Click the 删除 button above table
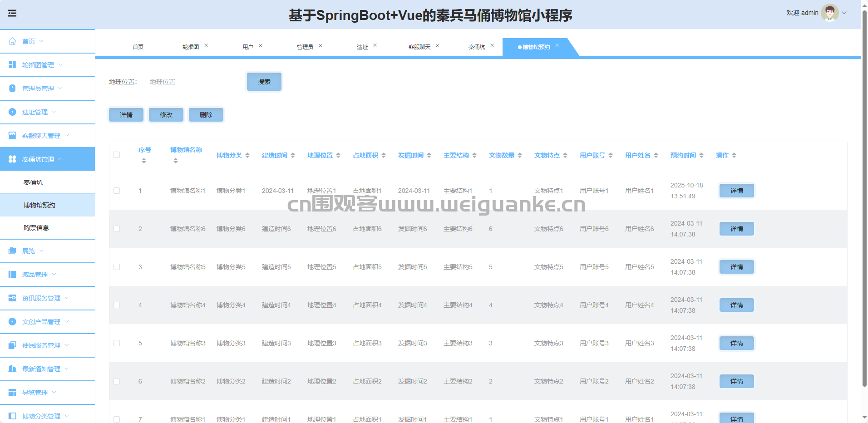The height and width of the screenshot is (423, 868). (206, 115)
